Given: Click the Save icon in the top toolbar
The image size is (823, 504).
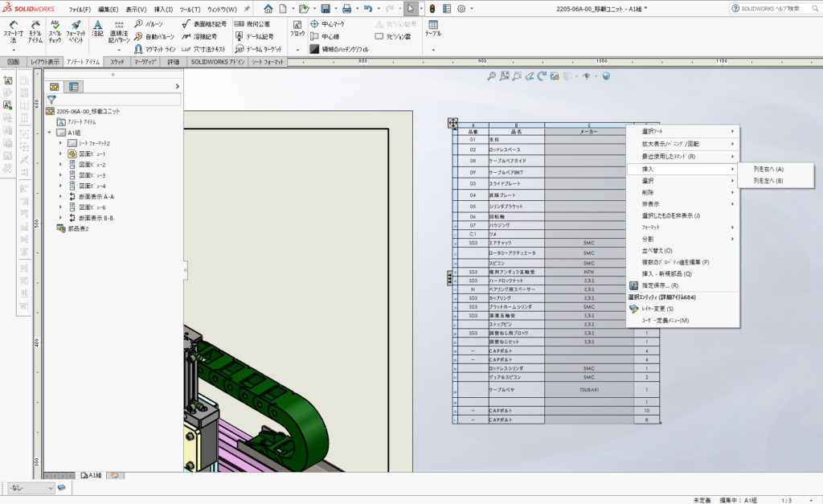Looking at the screenshot, I should coord(325,9).
